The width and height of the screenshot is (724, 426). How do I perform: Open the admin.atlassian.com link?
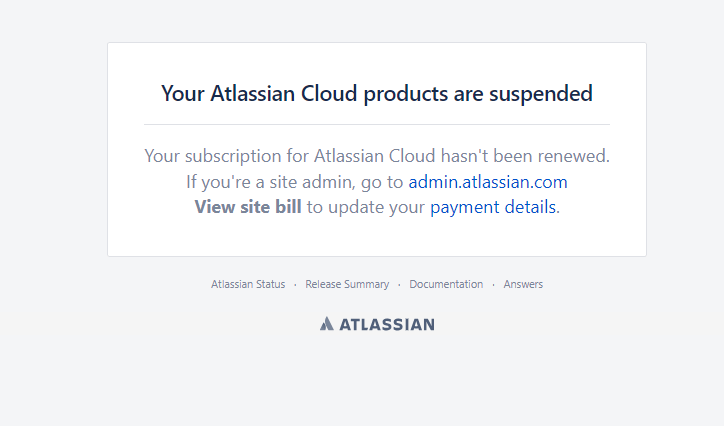[x=488, y=182]
